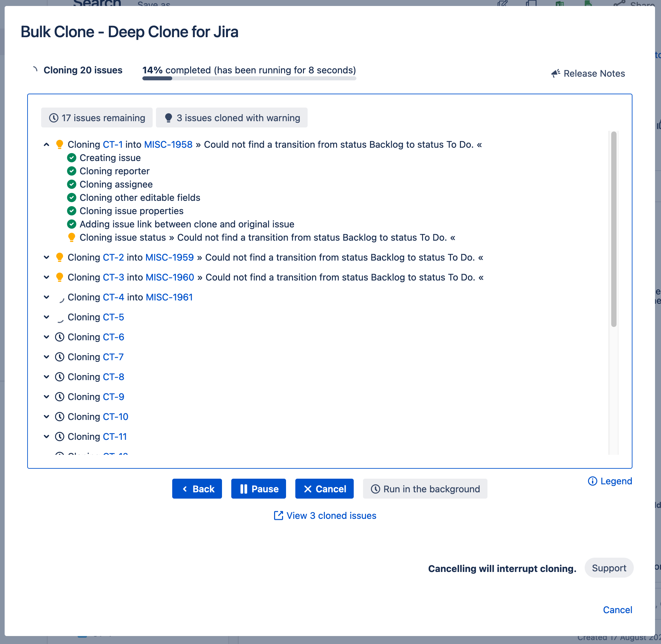Screen dimensions: 661x644
Task: Click the lightbulb icon on the warnings chip
Action: [x=168, y=118]
